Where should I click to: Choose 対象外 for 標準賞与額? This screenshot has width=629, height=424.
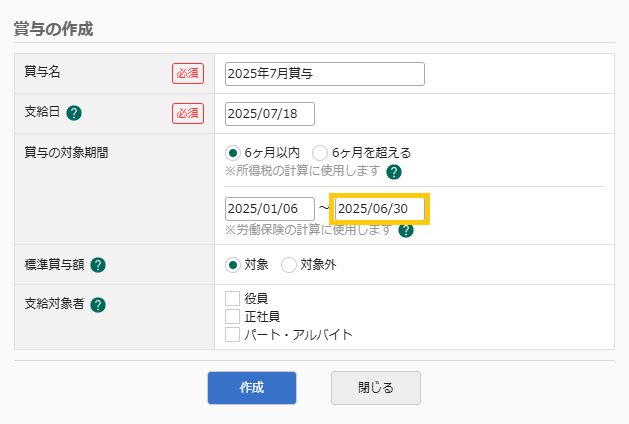(x=288, y=265)
